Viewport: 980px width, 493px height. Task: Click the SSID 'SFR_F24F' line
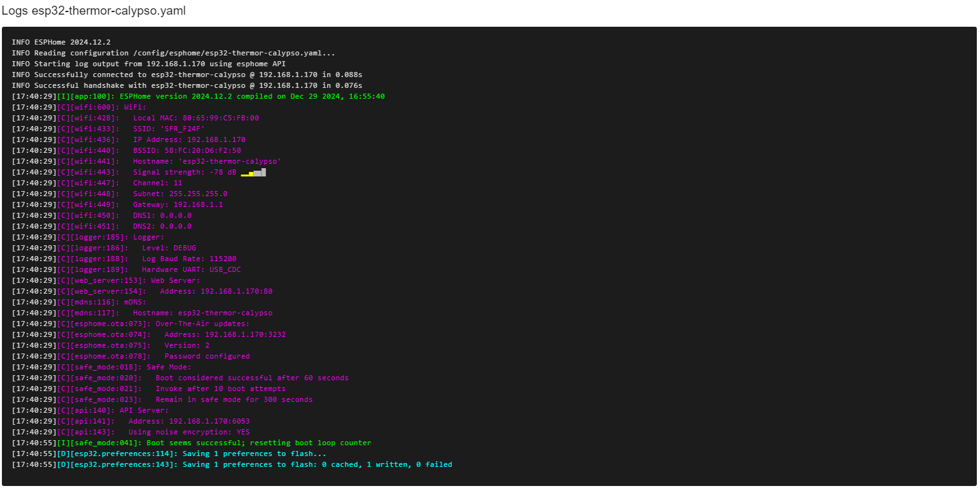click(x=108, y=129)
